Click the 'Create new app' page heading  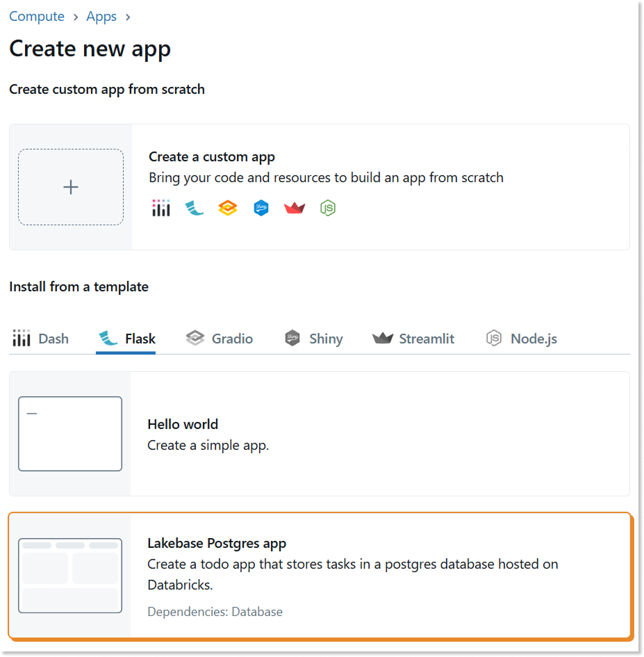90,49
